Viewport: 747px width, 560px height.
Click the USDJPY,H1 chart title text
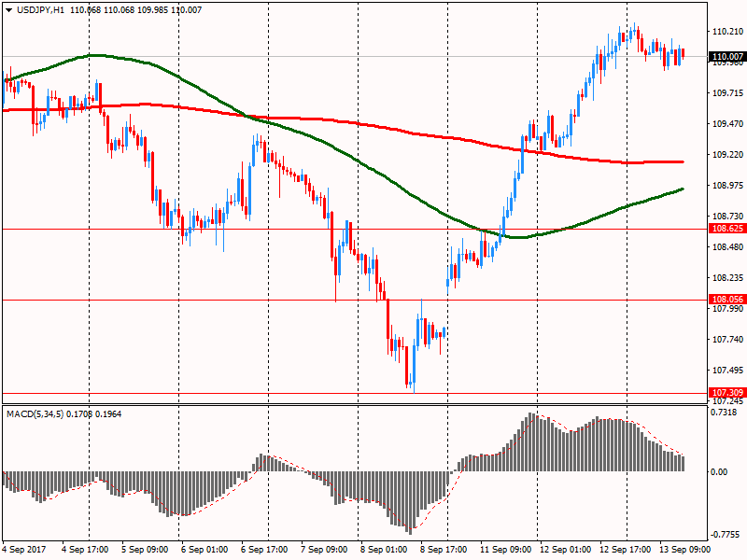[x=40, y=10]
